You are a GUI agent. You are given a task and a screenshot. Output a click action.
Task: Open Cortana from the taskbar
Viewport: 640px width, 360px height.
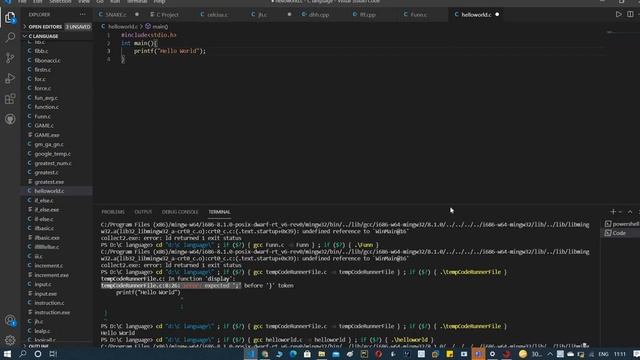coord(38,354)
